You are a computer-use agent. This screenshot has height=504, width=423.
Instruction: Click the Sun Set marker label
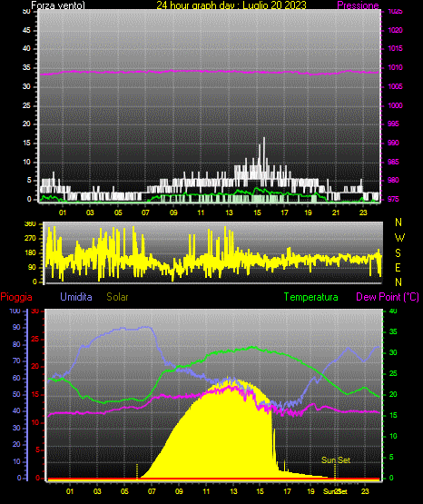click(336, 460)
